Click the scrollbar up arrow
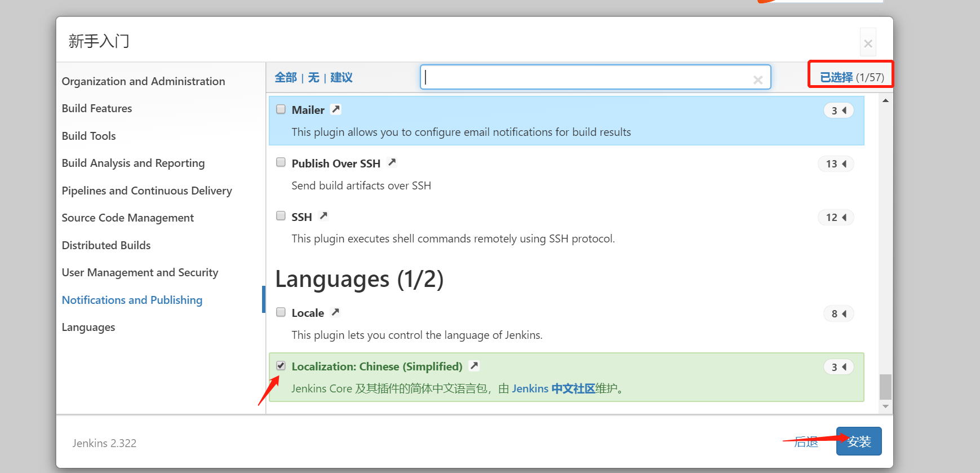 pos(885,100)
